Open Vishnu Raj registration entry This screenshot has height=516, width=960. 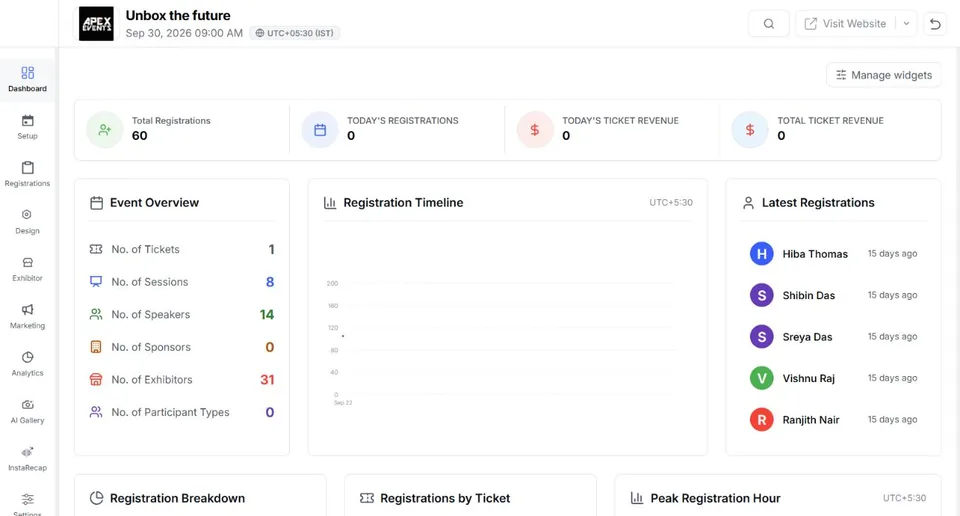[833, 378]
